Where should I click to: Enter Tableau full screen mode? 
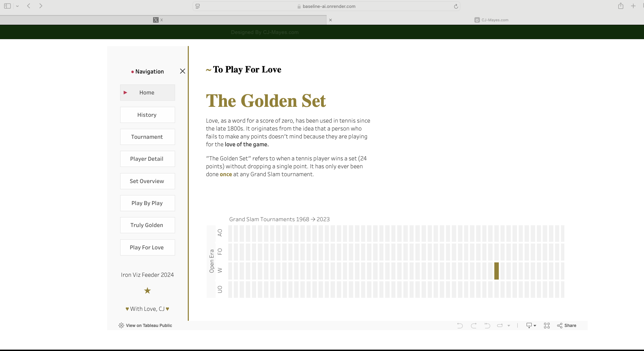[x=547, y=326]
